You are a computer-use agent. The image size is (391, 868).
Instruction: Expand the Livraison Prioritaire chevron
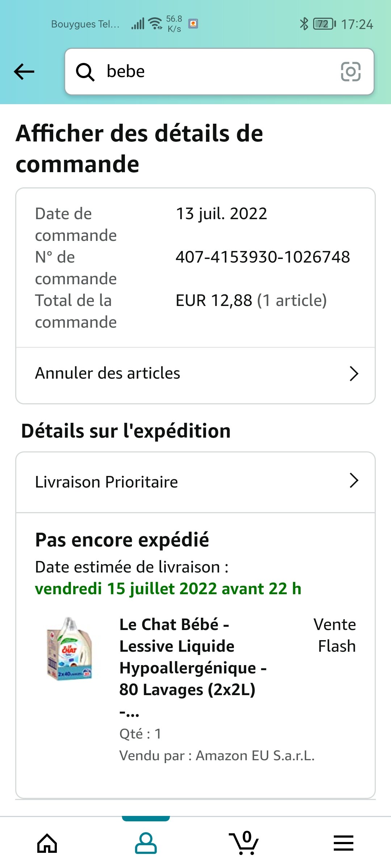pos(354,480)
